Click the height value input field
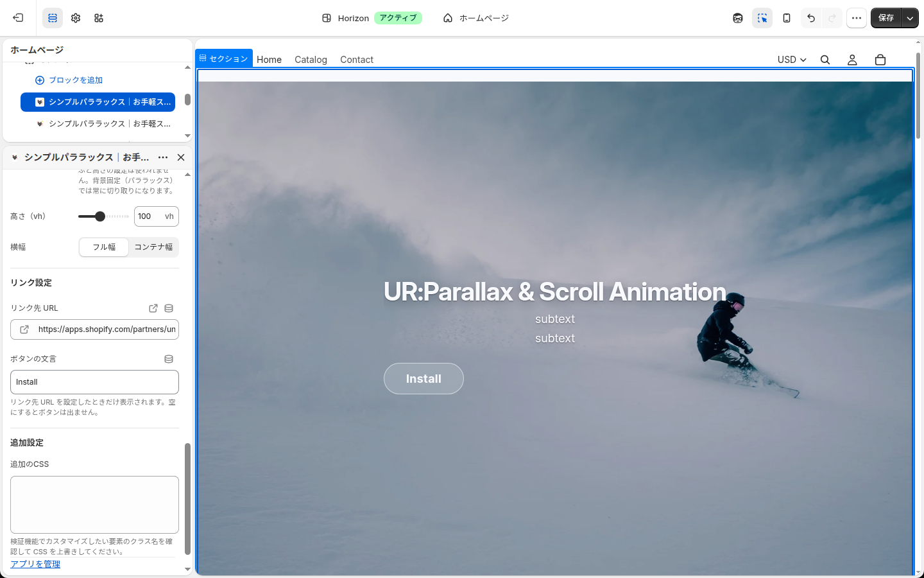This screenshot has width=924, height=578. 157,216
